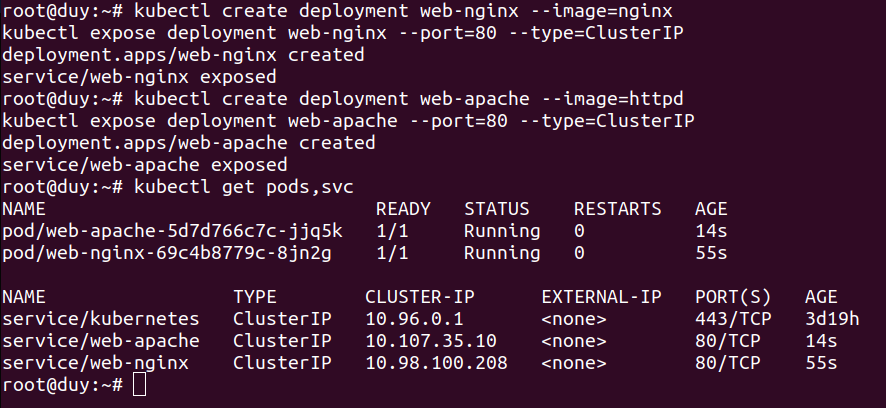The width and height of the screenshot is (886, 408).
Task: Click the cluster IP 10.98.100.208
Action: click(436, 363)
